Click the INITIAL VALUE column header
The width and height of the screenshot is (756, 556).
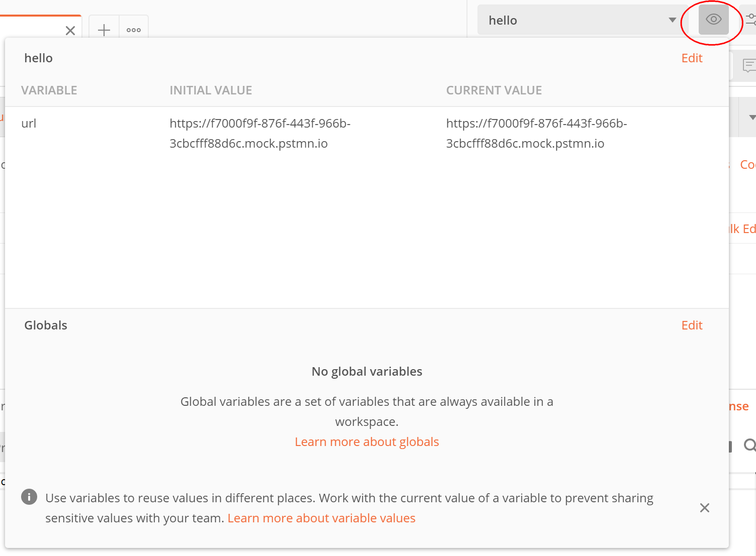point(211,90)
